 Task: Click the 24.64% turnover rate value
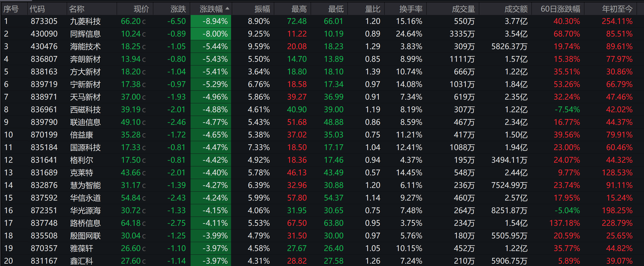point(409,34)
